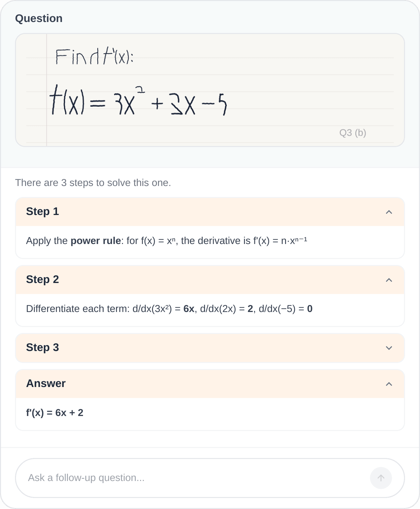Viewport: 420px width, 509px height.
Task: Select the chevron beside the Answer header
Action: [x=389, y=384]
